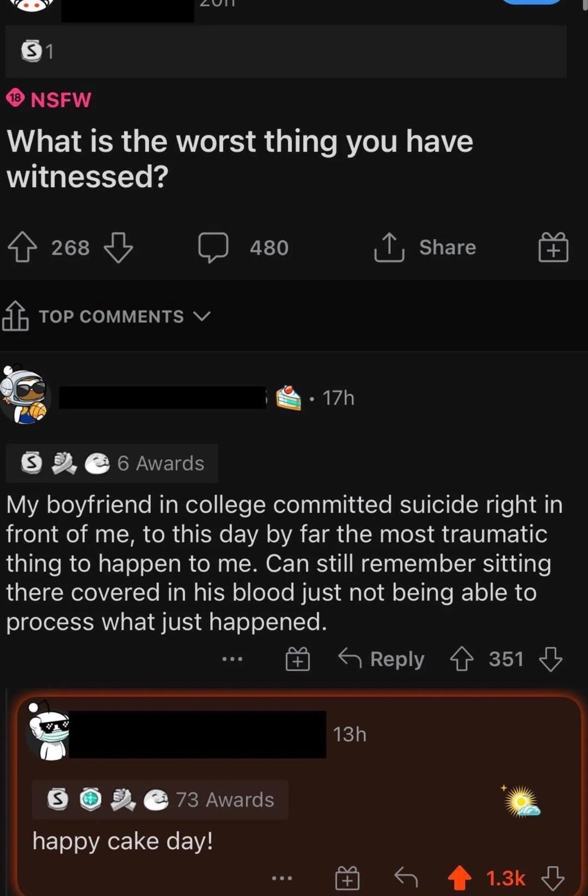The image size is (588, 896).
Task: Open more options for the 17h comment
Action: (x=232, y=659)
